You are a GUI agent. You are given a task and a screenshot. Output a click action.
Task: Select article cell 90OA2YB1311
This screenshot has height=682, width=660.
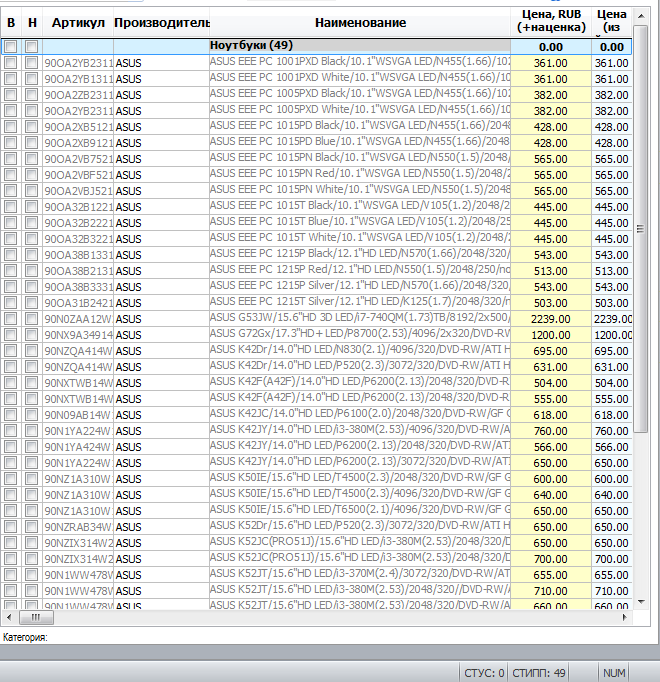click(x=78, y=79)
